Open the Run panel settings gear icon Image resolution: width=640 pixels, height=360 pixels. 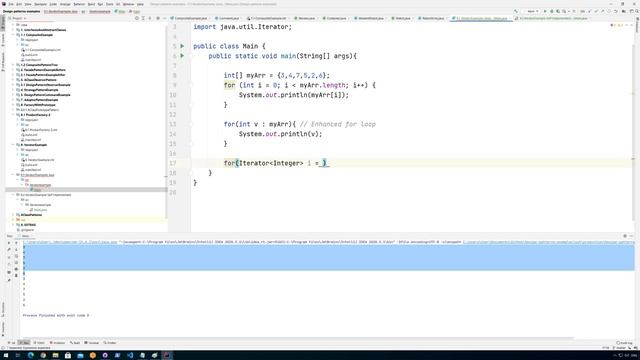(x=625, y=236)
